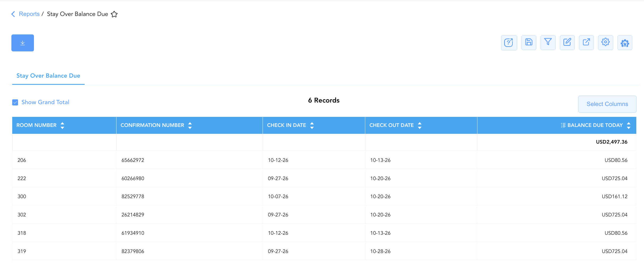The width and height of the screenshot is (644, 266).
Task: Click confirmation number 82529778
Action: [x=133, y=197]
